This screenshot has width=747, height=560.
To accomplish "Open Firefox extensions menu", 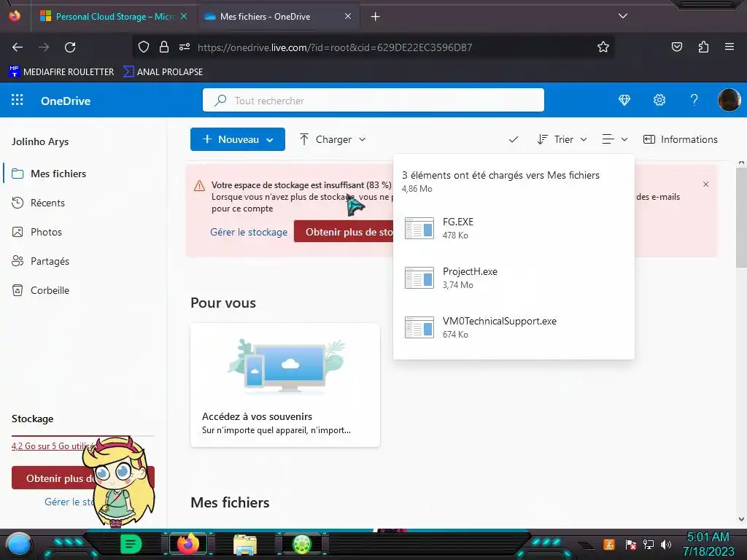I will coord(703,47).
